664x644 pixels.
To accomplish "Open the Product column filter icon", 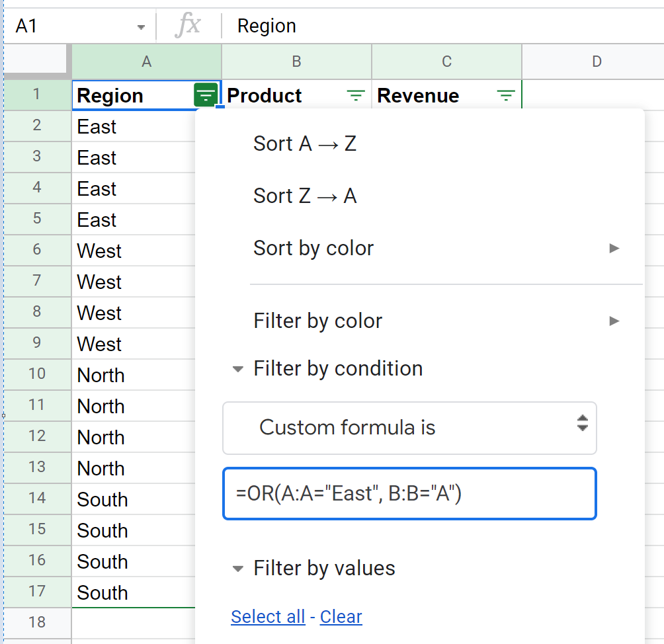I will 356,96.
